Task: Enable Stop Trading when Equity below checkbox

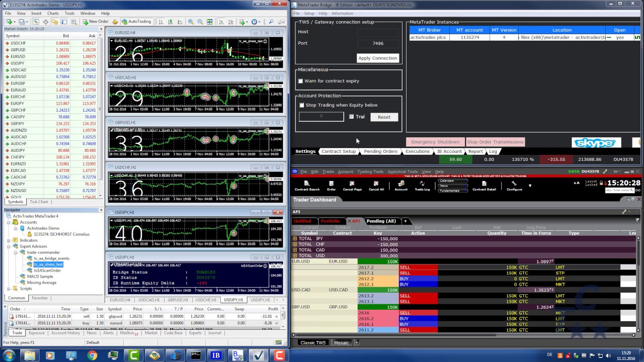Action: (302, 105)
